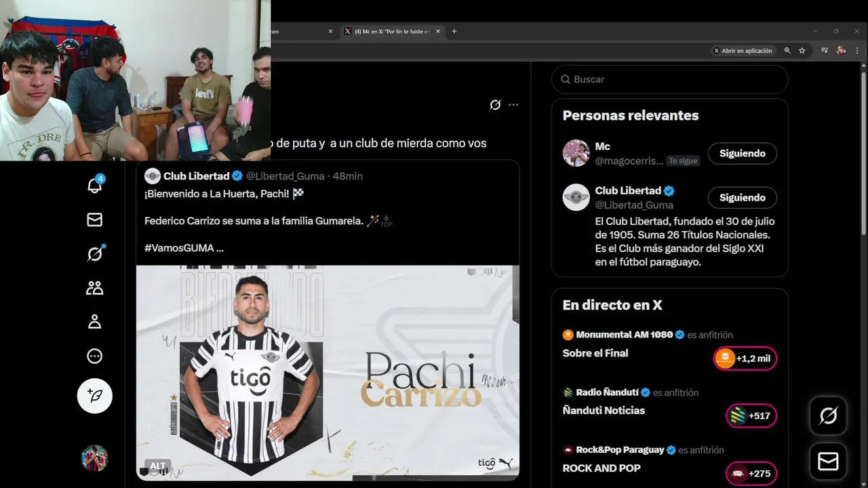Open the more options circle icon
This screenshot has width=868, height=488.
(x=95, y=356)
